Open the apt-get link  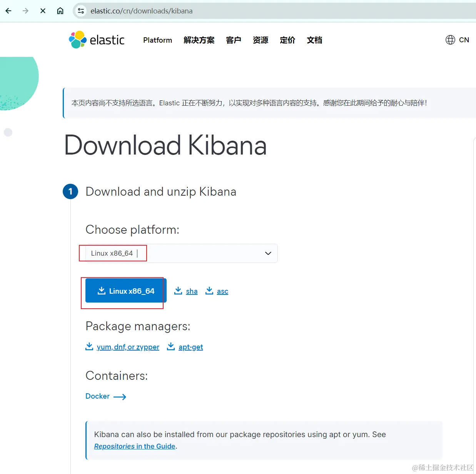click(191, 347)
